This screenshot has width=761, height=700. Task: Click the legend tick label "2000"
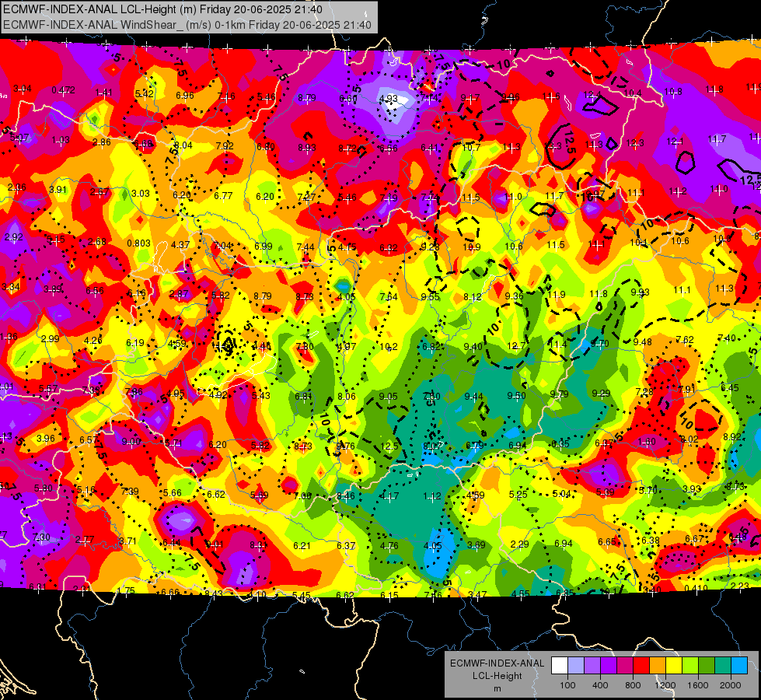[x=731, y=685]
